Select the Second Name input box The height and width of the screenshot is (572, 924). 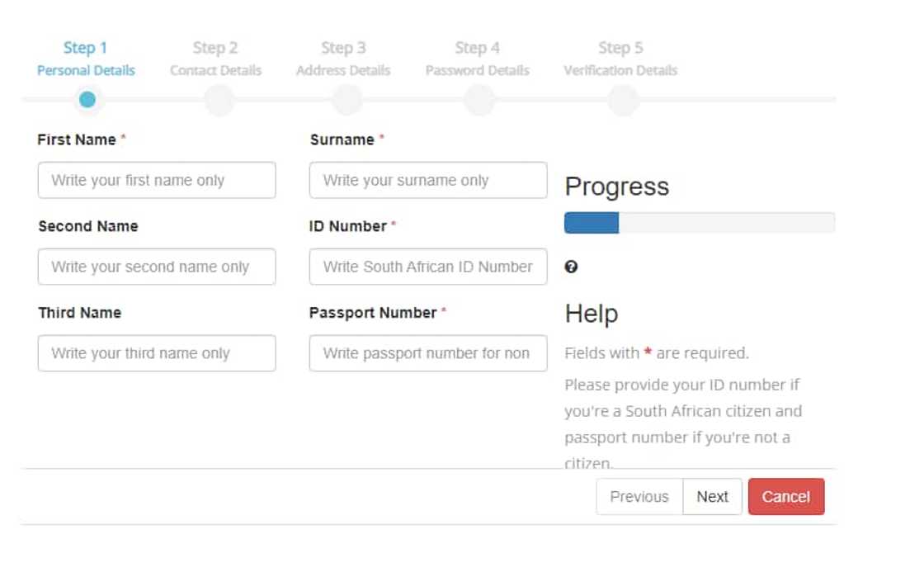tap(157, 267)
